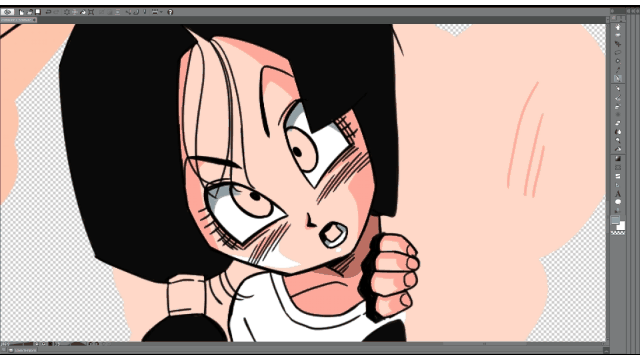Expand the collapsed right palette dock
Screen dimensions: 640x360
(629, 11)
